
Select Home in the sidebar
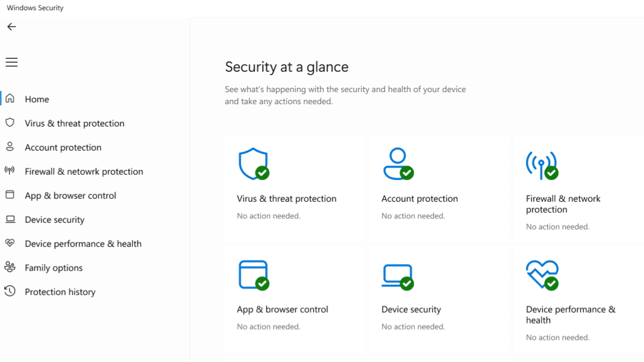tap(37, 99)
